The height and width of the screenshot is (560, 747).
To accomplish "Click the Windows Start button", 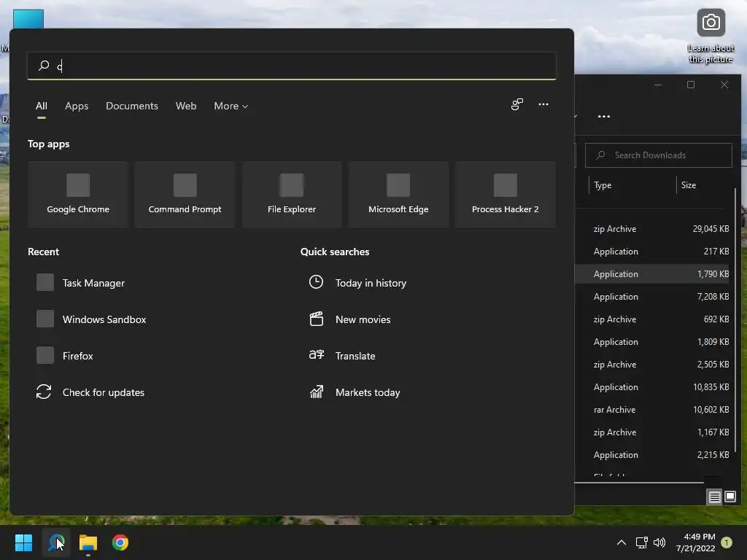I will pyautogui.click(x=23, y=542).
